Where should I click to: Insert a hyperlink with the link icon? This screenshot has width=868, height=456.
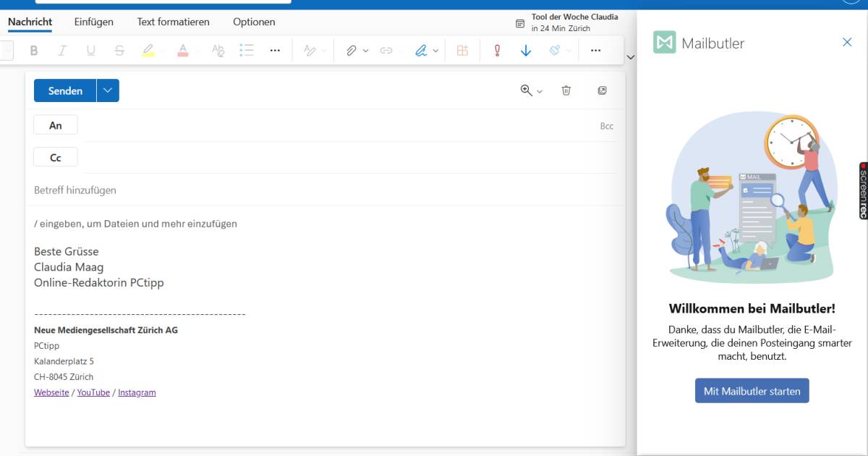click(386, 50)
